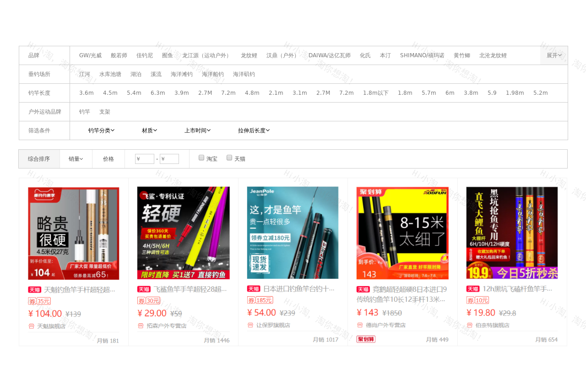Screen dimensions: 586x392
Task: Open the 材质 filter dropdown
Action: pos(149,131)
